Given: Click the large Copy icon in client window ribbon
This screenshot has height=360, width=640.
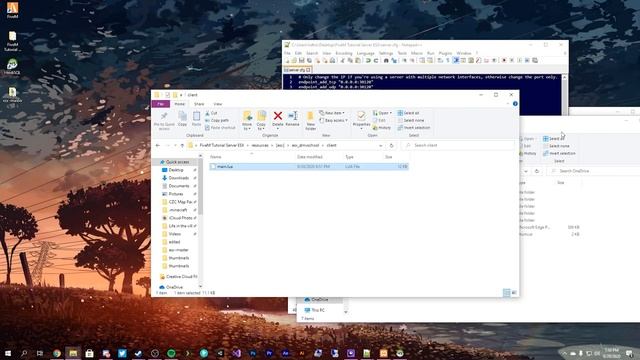Looking at the screenshot, I should (182, 119).
